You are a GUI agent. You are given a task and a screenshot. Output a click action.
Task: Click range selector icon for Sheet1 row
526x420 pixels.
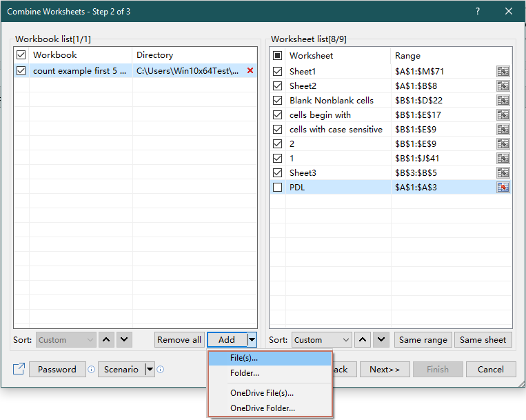coord(503,72)
